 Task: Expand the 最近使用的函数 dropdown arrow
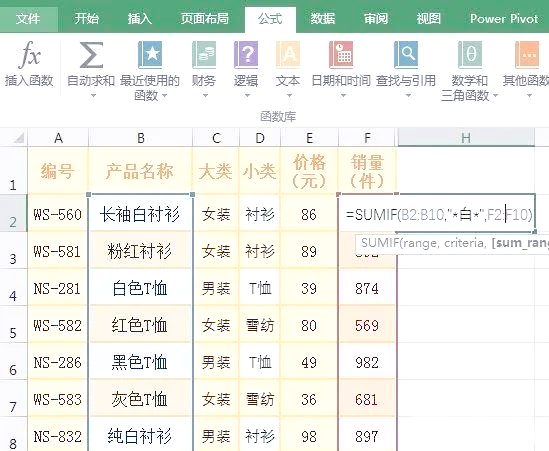[164, 95]
